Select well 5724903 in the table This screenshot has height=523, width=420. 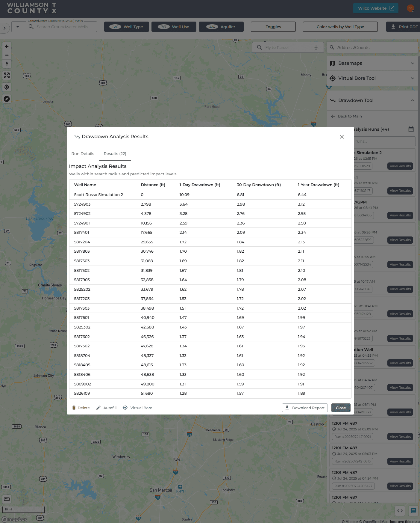(210, 204)
